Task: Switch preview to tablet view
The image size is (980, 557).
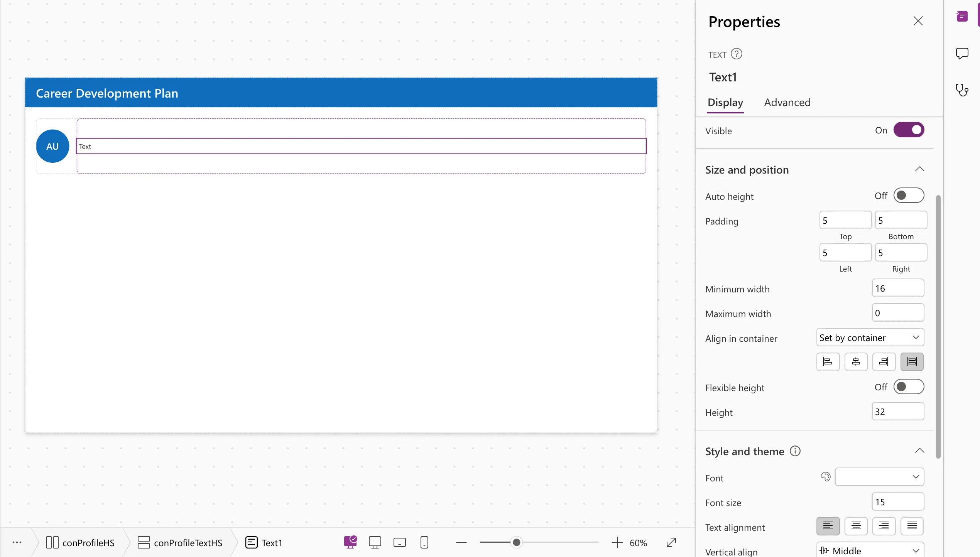Action: tap(399, 542)
